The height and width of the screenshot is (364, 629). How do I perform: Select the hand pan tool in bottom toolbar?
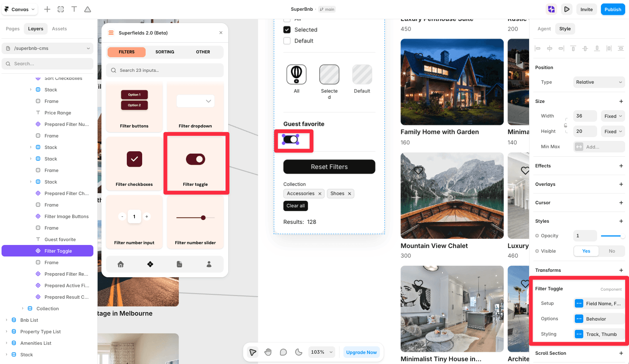[x=268, y=352]
